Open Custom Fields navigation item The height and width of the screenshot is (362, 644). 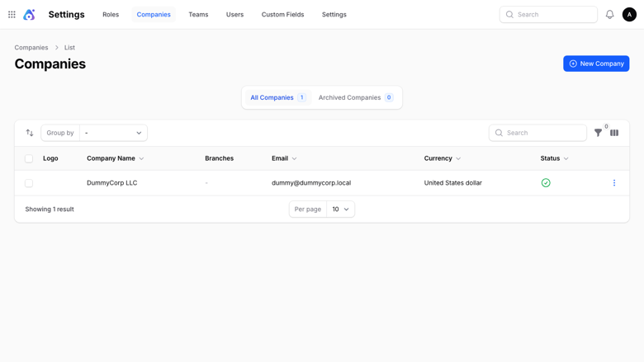click(282, 14)
